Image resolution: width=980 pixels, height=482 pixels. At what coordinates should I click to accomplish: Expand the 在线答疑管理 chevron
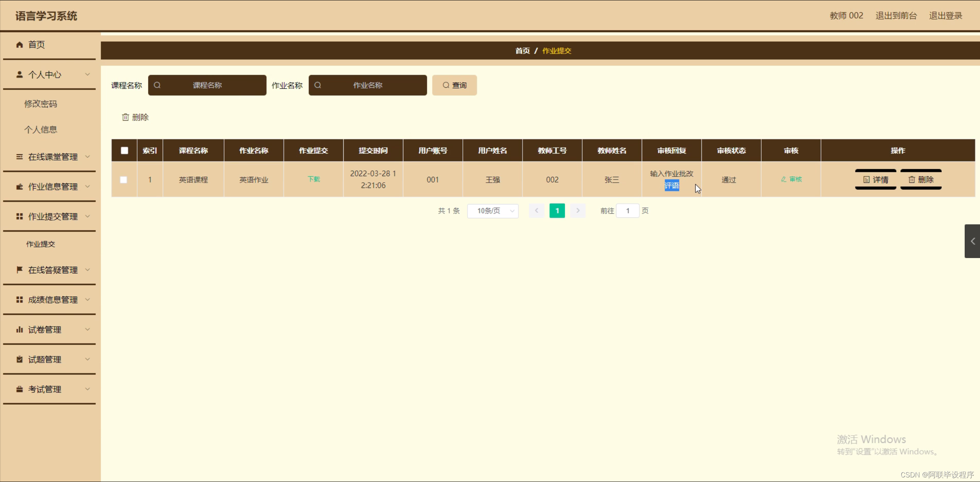pos(87,270)
